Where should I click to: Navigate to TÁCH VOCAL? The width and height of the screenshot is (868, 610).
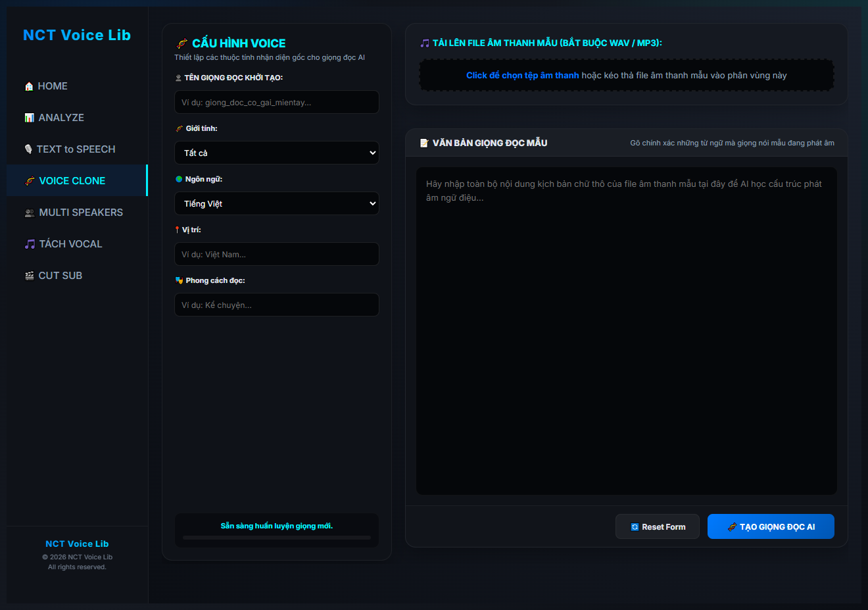[77, 243]
